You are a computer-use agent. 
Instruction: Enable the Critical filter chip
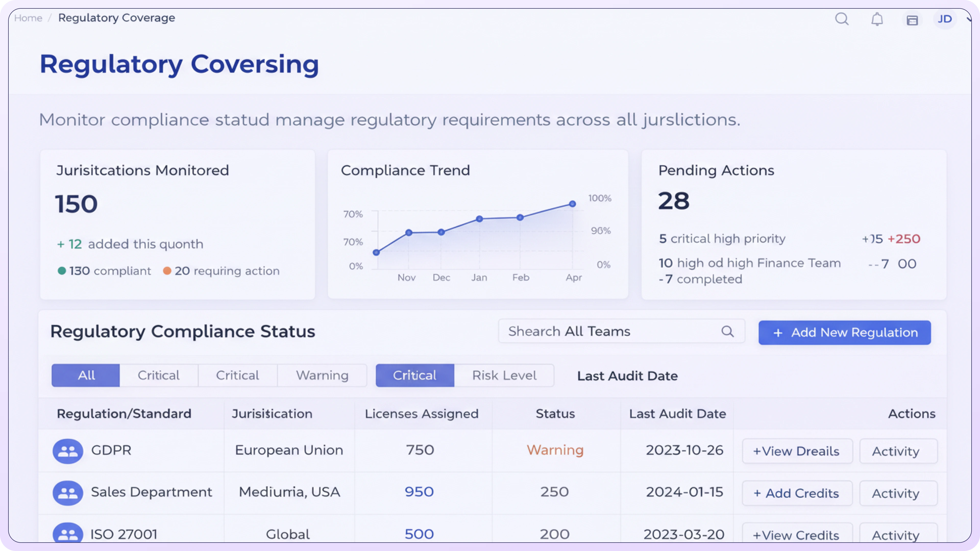(x=415, y=375)
